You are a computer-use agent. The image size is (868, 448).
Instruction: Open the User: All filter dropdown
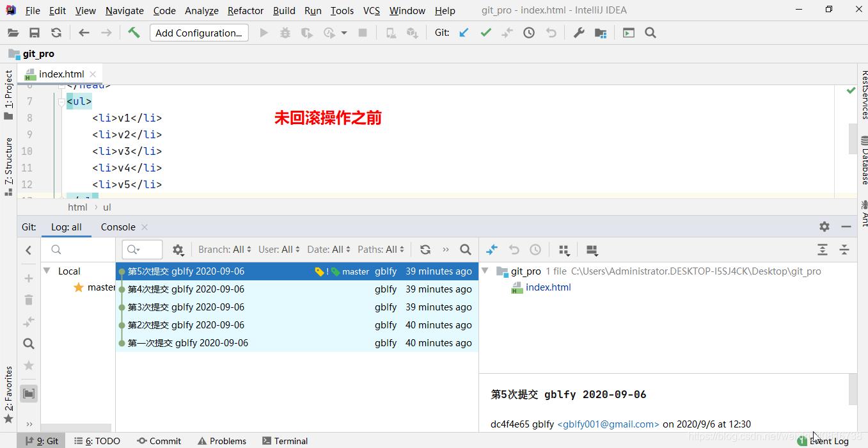[x=280, y=250]
